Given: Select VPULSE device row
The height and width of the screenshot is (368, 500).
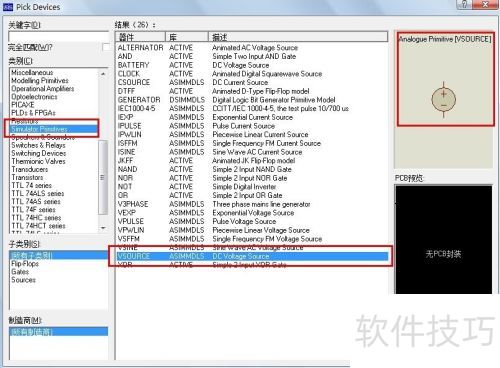Looking at the screenshot, I should (252, 221).
